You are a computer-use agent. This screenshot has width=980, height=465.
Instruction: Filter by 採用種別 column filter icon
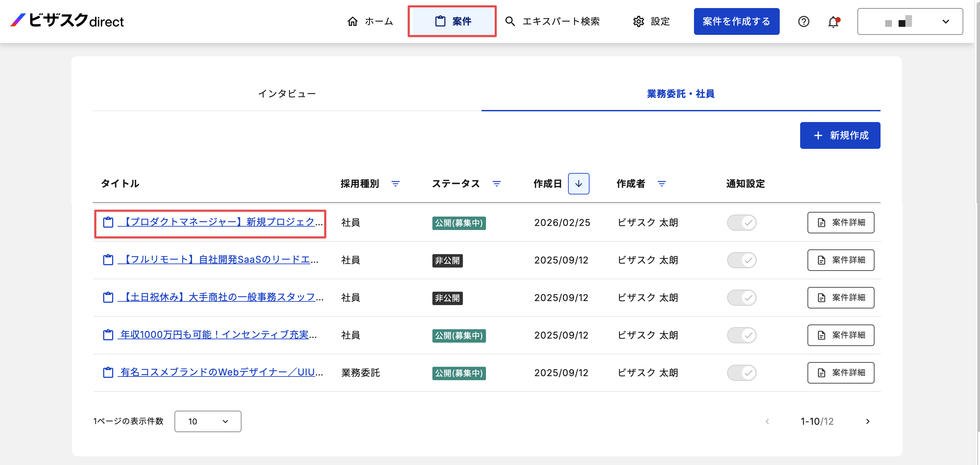click(396, 184)
